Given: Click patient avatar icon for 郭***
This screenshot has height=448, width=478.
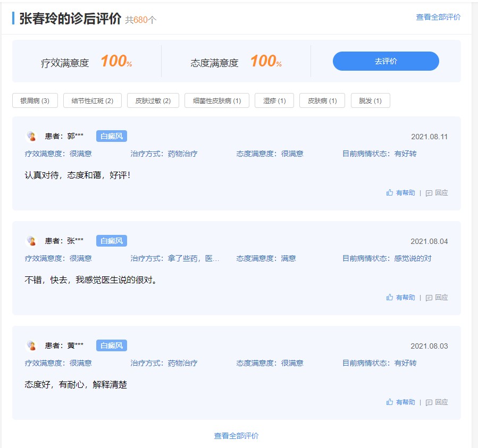Looking at the screenshot, I should coord(31,137).
